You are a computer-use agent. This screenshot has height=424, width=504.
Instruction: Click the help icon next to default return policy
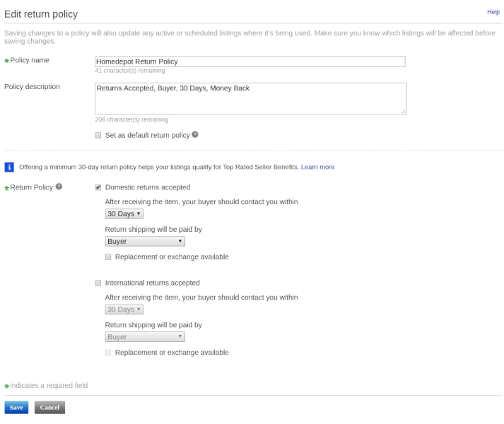(195, 135)
